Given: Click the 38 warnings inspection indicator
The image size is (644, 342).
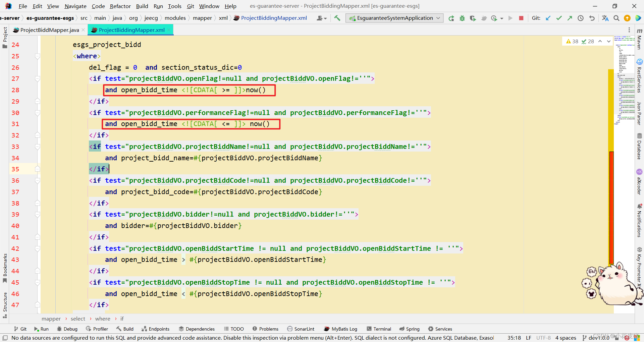Looking at the screenshot, I should click(572, 41).
